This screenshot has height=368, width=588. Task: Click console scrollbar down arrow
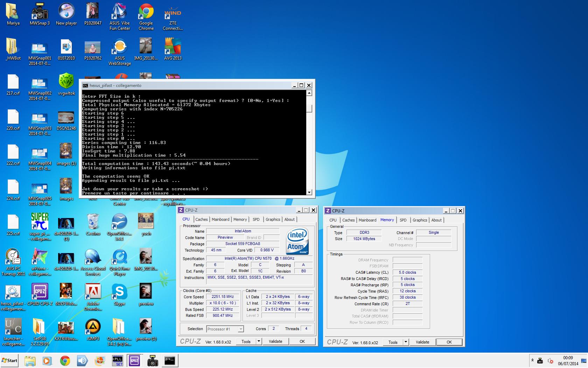(x=309, y=192)
